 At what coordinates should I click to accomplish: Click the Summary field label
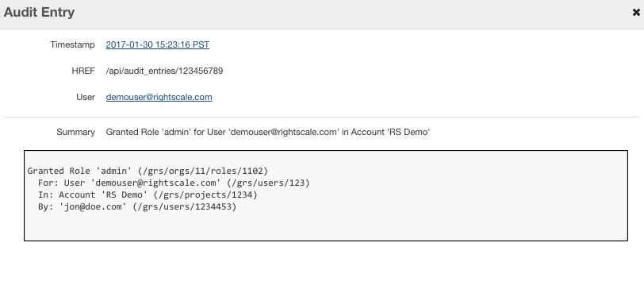click(75, 132)
